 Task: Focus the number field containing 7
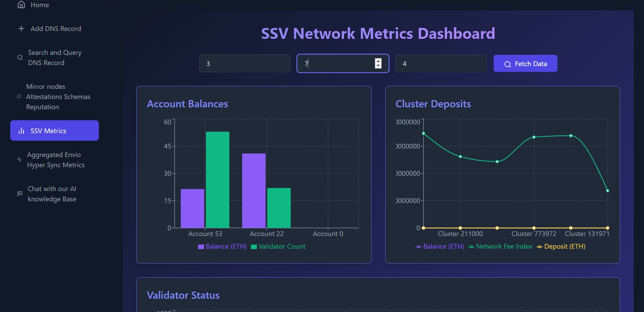(x=343, y=63)
